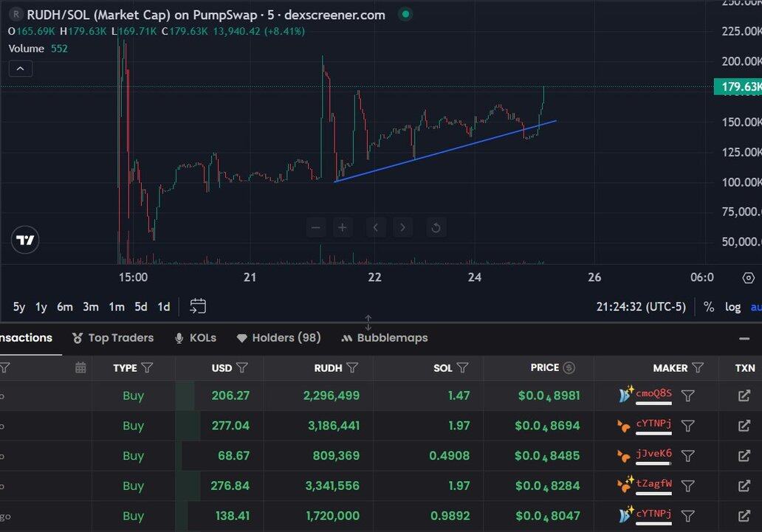This screenshot has width=762, height=532.
Task: Set chart range to 5d
Action: (x=140, y=307)
